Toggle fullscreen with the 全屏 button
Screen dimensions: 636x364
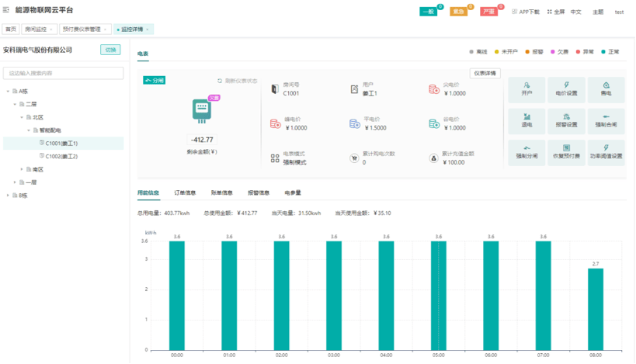tap(555, 12)
